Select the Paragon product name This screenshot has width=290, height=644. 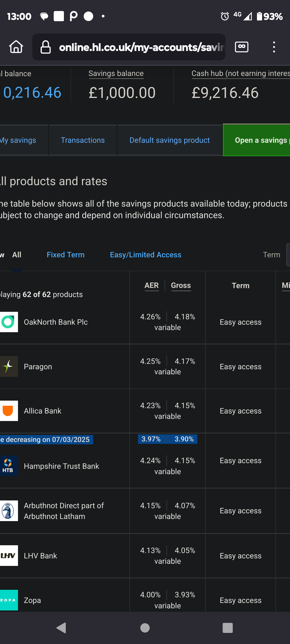click(x=38, y=367)
